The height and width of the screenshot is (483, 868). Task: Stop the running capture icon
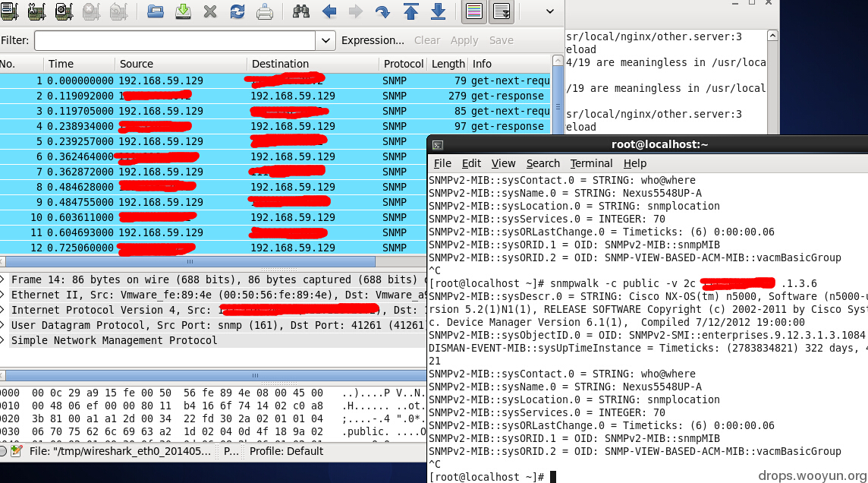[x=91, y=11]
